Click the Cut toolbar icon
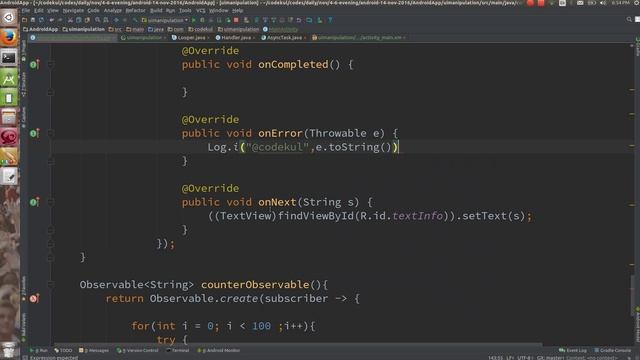 click(70, 20)
